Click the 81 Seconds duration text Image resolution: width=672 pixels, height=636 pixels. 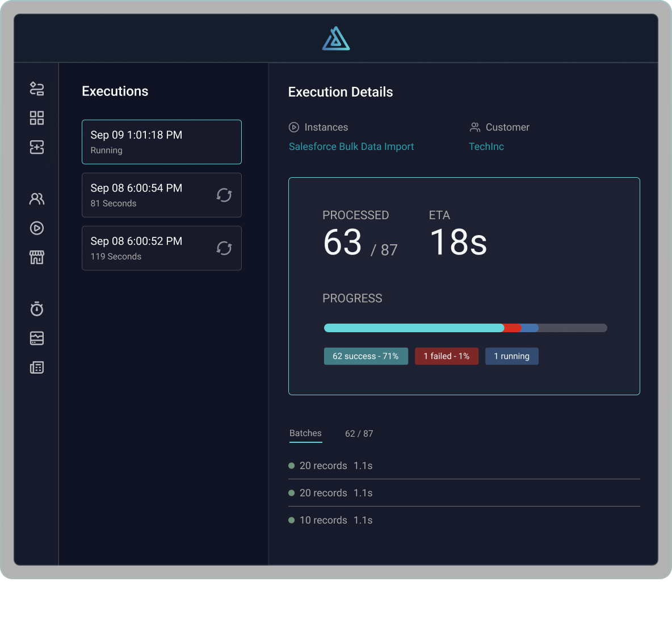click(114, 204)
